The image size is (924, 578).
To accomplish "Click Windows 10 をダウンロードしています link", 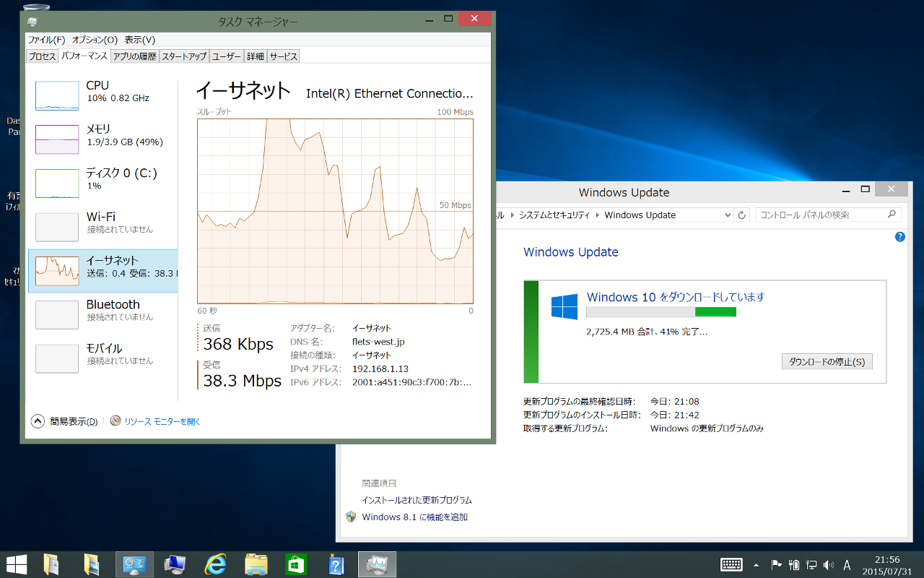I will click(676, 297).
